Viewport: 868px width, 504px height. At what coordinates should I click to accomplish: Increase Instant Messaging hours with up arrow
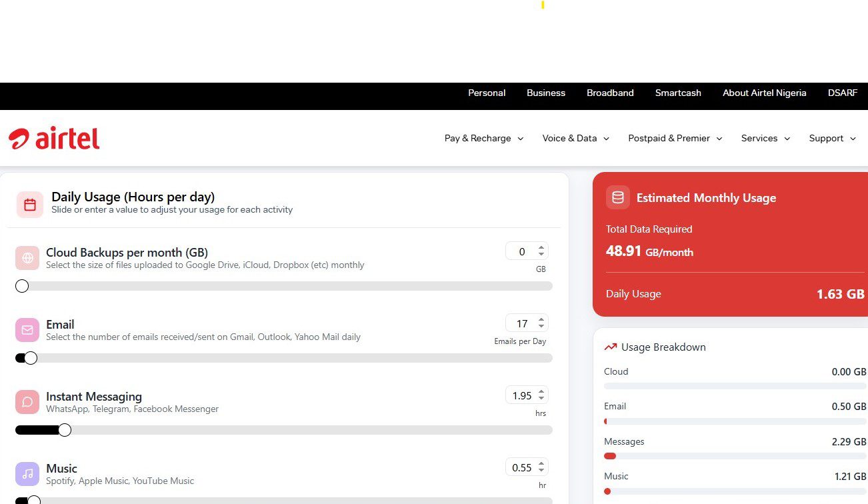click(541, 392)
